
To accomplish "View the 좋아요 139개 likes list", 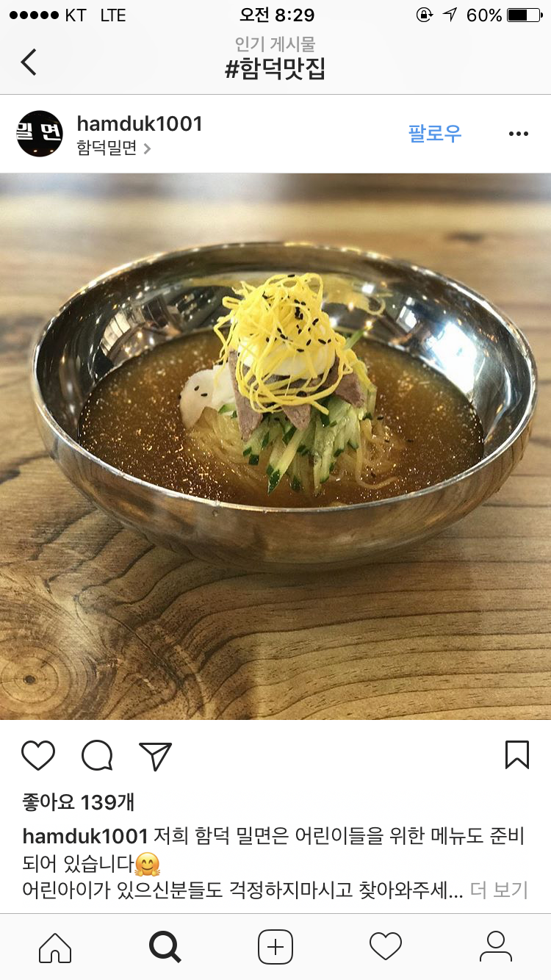I will pos(78,802).
